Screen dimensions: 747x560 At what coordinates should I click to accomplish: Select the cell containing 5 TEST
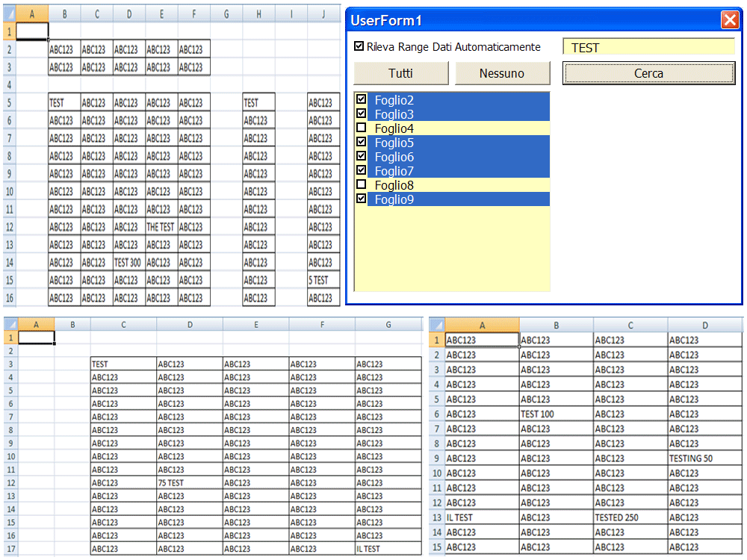pyautogui.click(x=323, y=281)
